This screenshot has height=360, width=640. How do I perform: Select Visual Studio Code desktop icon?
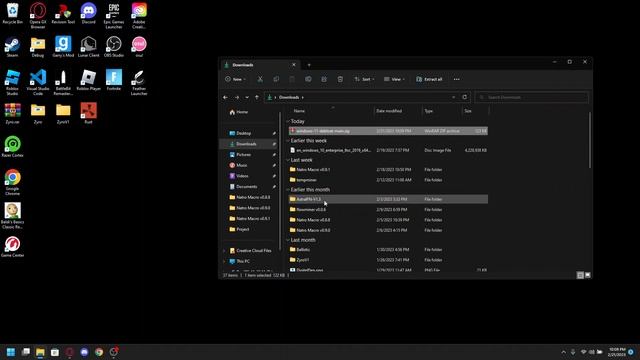38,82
